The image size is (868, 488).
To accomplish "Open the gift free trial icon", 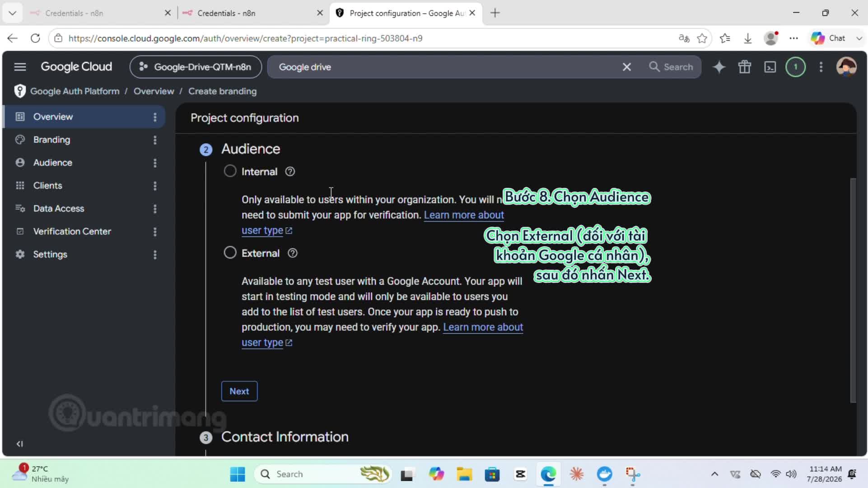I will pos(745,67).
